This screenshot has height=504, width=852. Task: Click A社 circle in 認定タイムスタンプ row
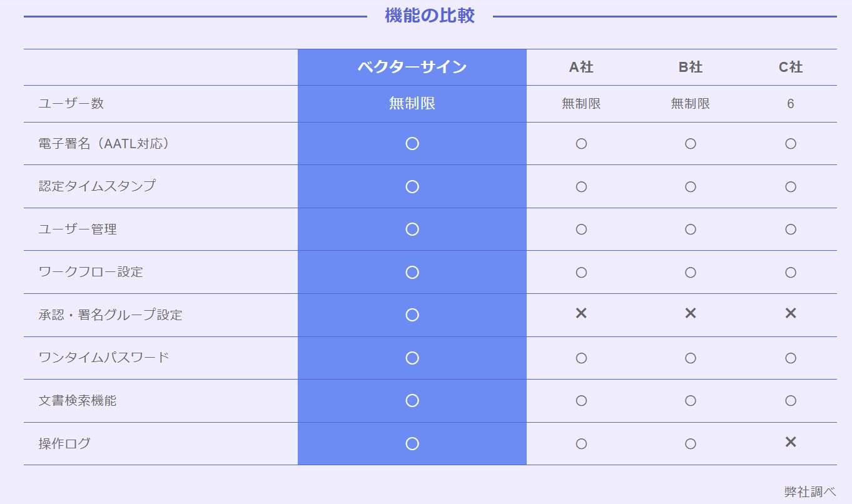pyautogui.click(x=581, y=186)
